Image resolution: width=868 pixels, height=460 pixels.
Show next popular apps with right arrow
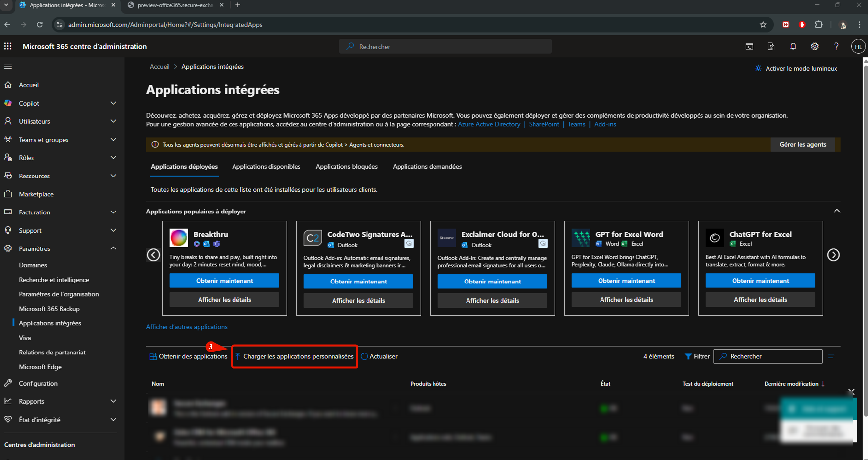[x=834, y=255]
